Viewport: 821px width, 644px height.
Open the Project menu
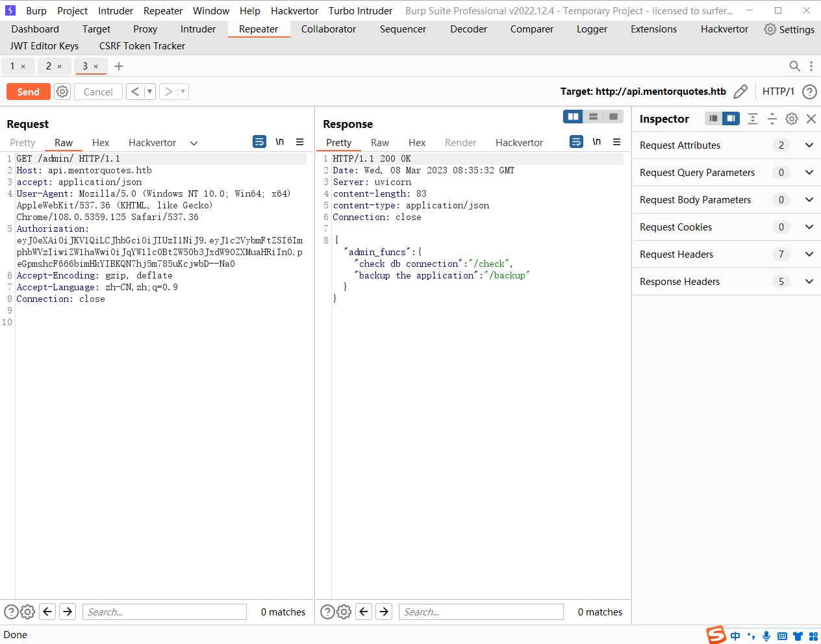click(72, 11)
